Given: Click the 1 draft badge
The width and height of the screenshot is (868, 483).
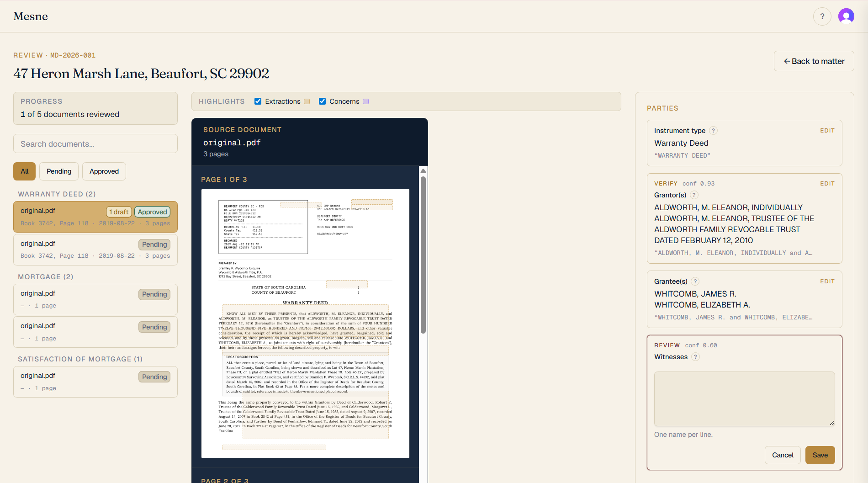Looking at the screenshot, I should pyautogui.click(x=119, y=212).
